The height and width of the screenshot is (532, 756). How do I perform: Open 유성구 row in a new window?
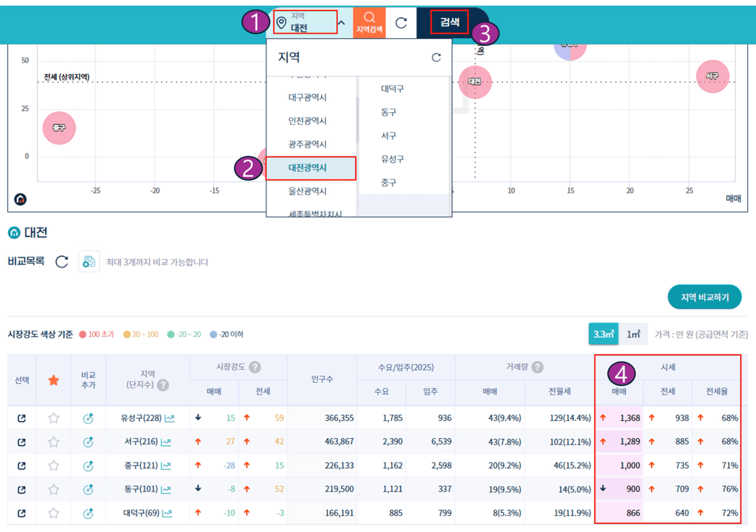[x=22, y=418]
